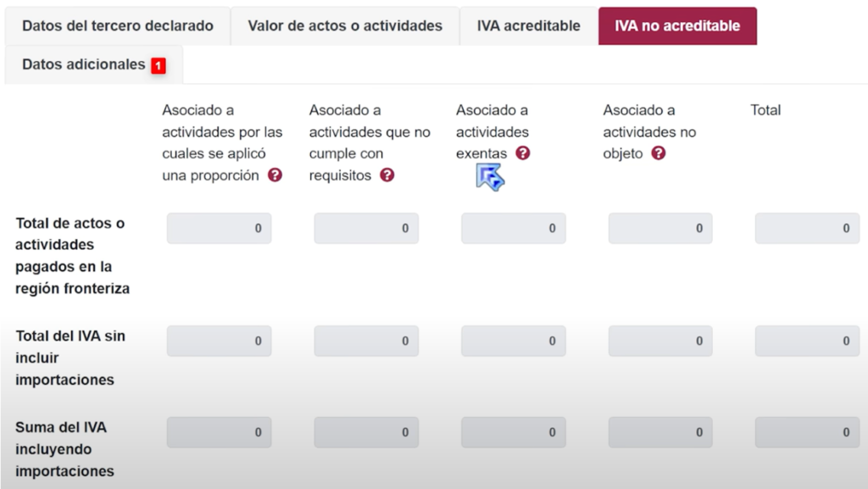Click help icon next to 'actividades exentas'
868x489 pixels.
coord(523,153)
